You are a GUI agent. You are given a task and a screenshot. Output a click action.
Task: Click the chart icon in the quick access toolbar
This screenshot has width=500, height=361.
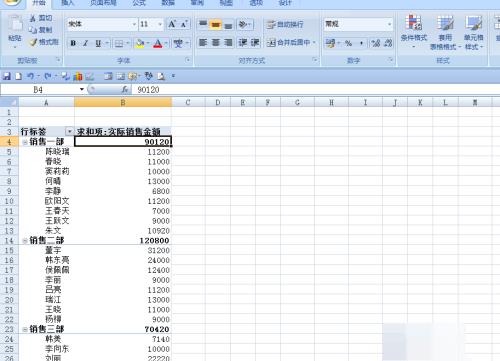pyautogui.click(x=78, y=76)
